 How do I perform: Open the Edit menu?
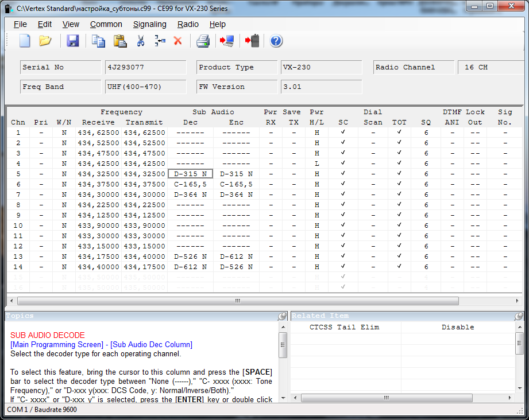tap(45, 24)
